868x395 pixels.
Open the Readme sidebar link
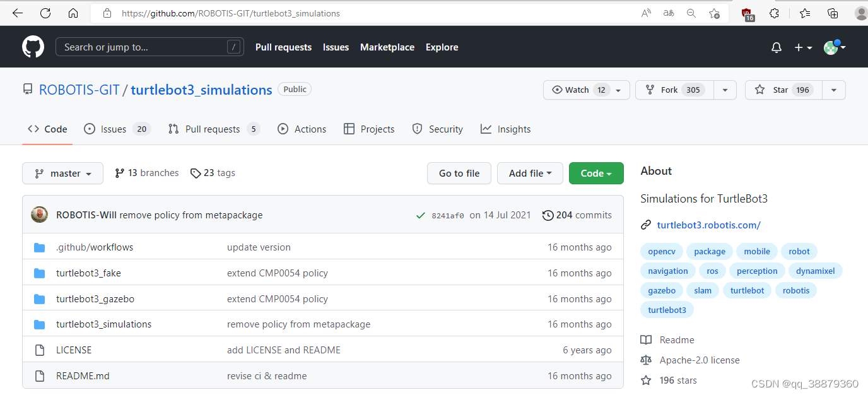[x=667, y=340]
